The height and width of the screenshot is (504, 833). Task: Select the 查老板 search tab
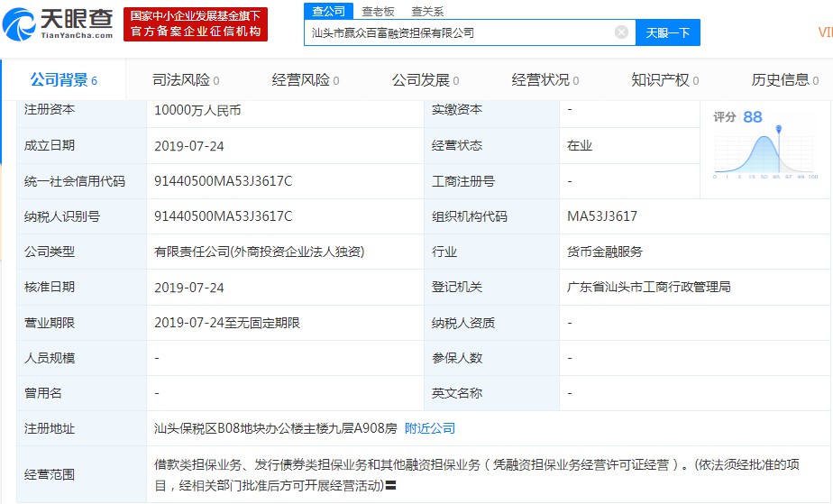coord(378,11)
